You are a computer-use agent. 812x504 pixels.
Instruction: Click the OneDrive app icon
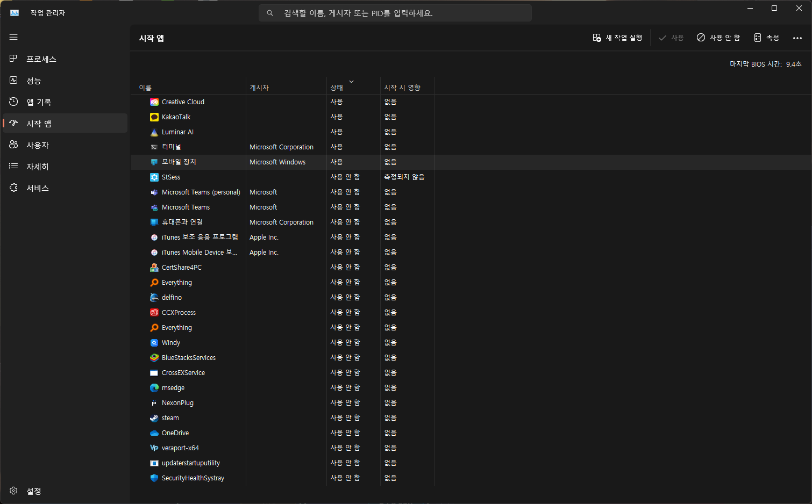pos(154,433)
